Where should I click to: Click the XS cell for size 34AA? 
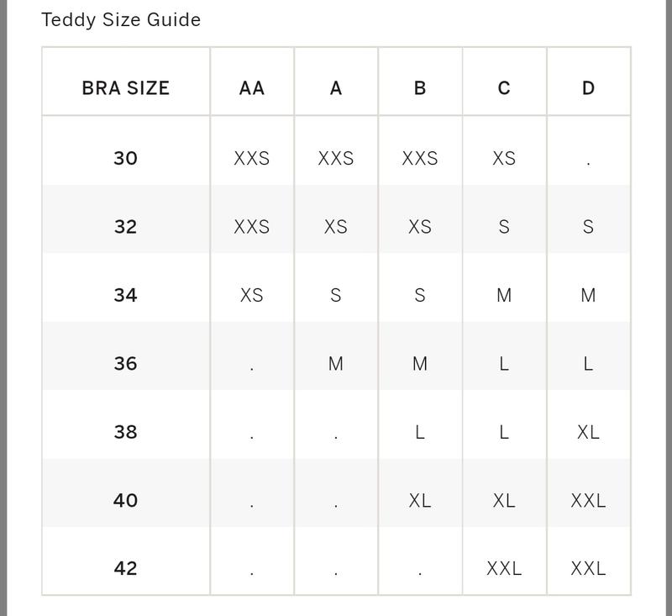[252, 295]
